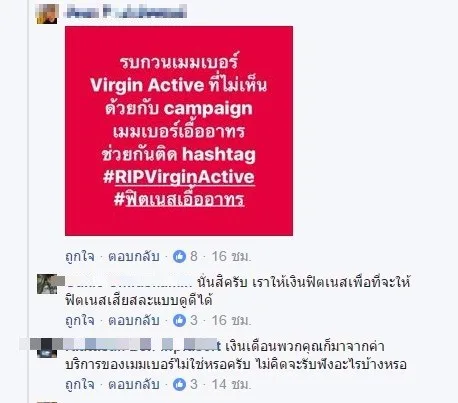Reply to the นั่นสิครับ comment
The image size is (458, 403).
pos(134,320)
